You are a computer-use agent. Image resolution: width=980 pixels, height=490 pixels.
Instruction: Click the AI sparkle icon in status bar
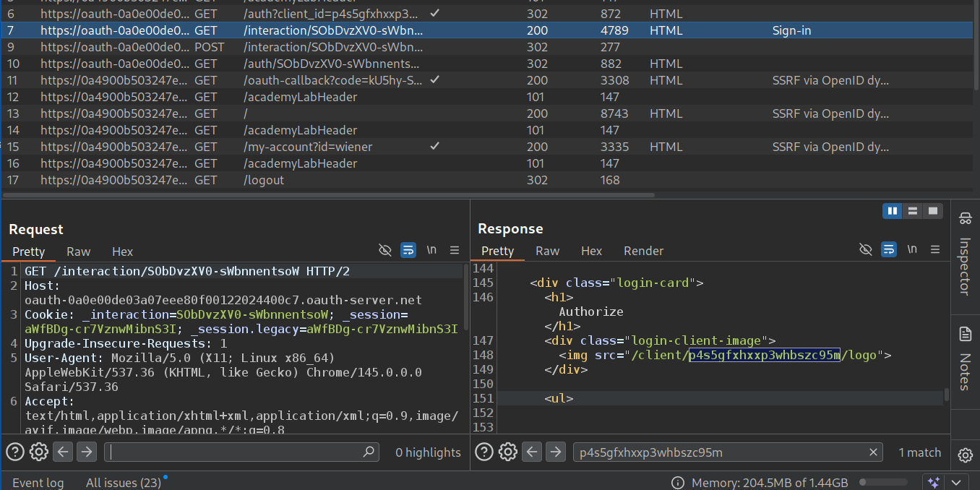point(933,483)
